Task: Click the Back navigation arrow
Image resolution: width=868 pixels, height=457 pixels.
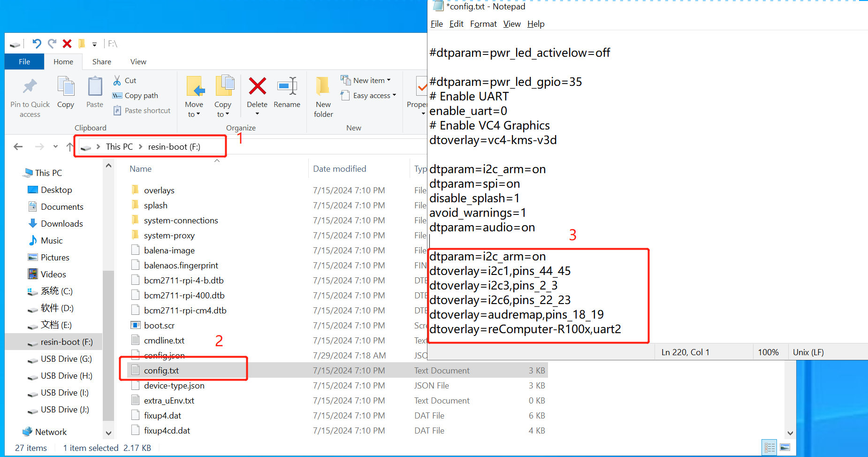Action: (18, 147)
